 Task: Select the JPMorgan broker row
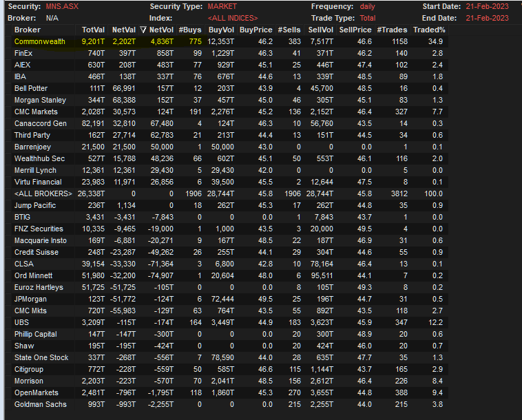pos(230,299)
